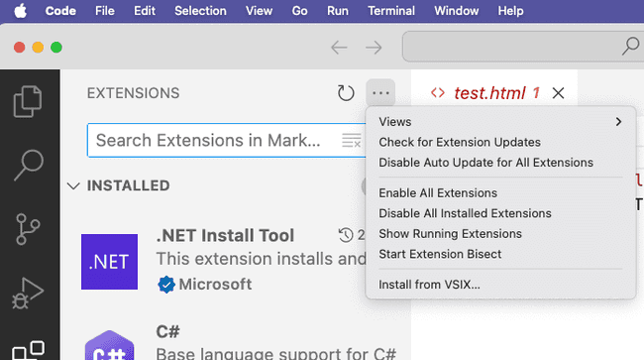
Task: Click the .NET Install Tool activation time icon
Action: point(346,235)
